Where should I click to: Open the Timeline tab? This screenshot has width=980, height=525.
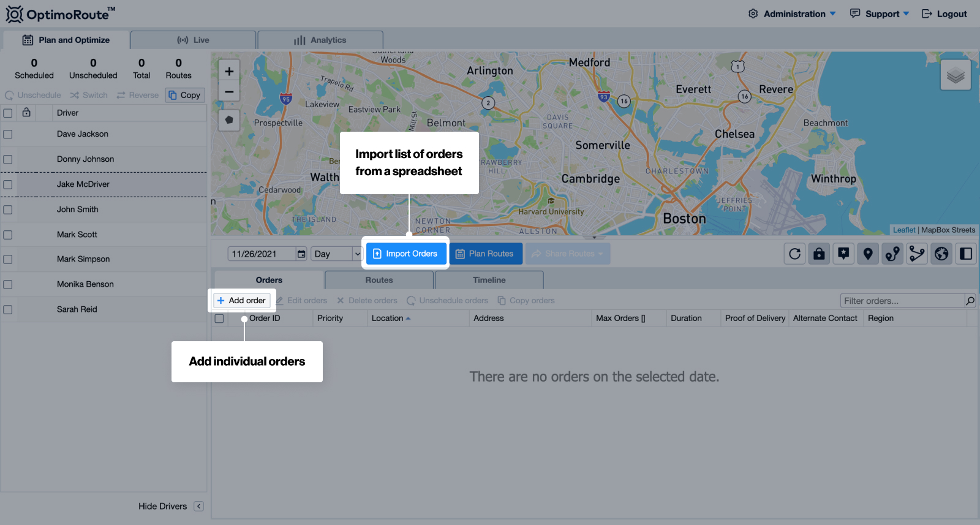click(x=489, y=280)
